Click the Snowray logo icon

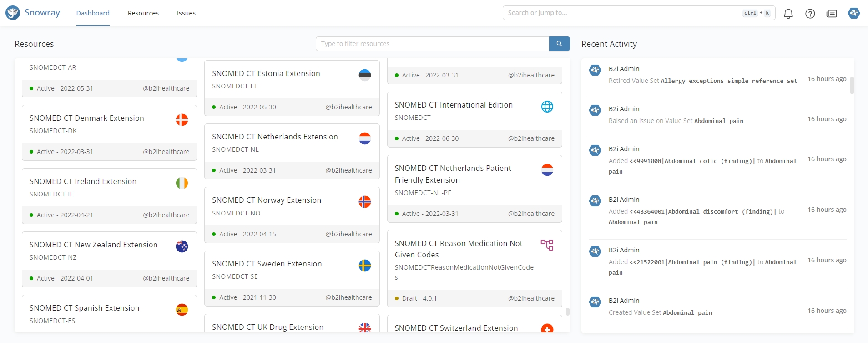point(13,13)
